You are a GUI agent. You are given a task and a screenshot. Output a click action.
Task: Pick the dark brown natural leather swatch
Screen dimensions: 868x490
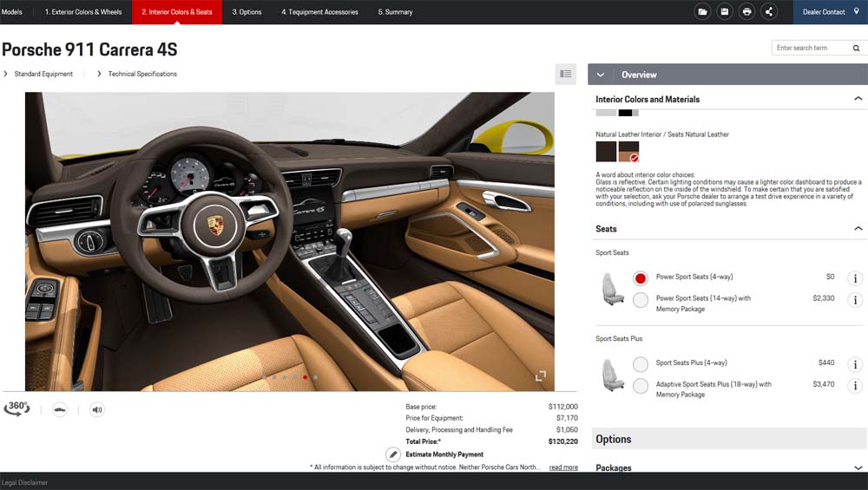point(606,152)
